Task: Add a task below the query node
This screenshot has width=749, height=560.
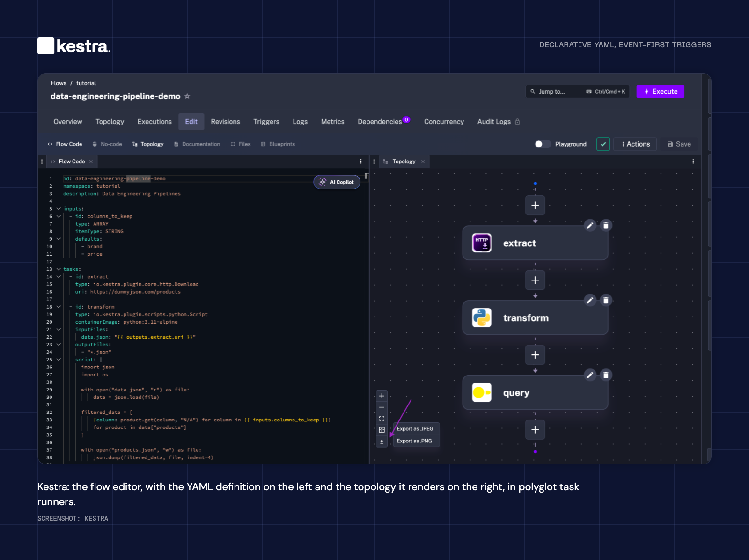Action: click(x=535, y=430)
